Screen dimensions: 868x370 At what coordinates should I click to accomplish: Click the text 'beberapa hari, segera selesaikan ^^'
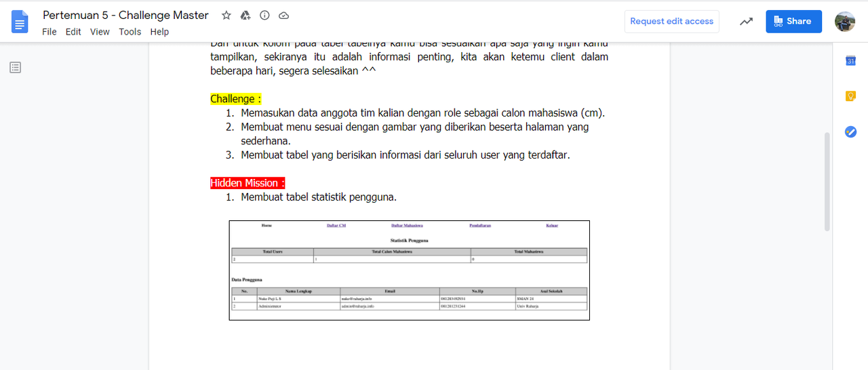[x=293, y=70]
